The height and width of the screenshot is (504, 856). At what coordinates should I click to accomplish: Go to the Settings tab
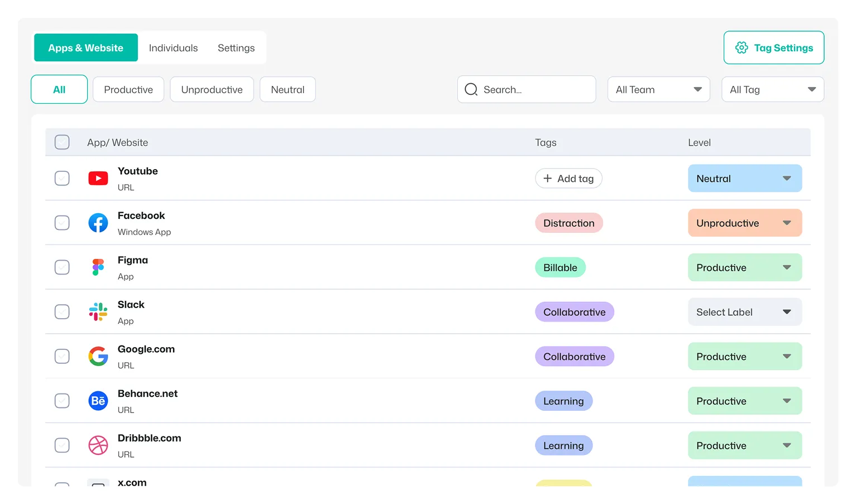click(236, 48)
